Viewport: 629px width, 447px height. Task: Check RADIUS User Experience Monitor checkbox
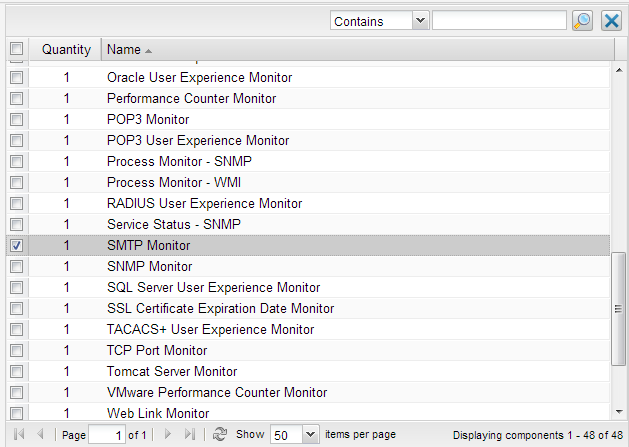[x=17, y=203]
